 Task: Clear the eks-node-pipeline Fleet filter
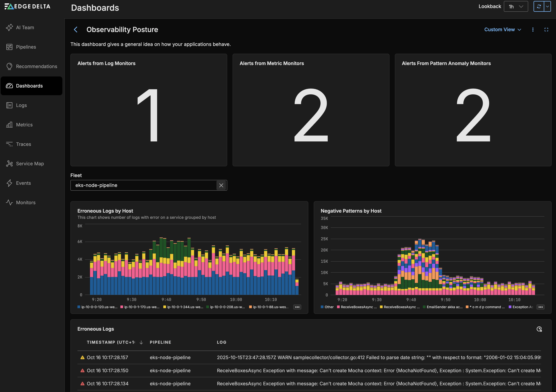click(221, 185)
